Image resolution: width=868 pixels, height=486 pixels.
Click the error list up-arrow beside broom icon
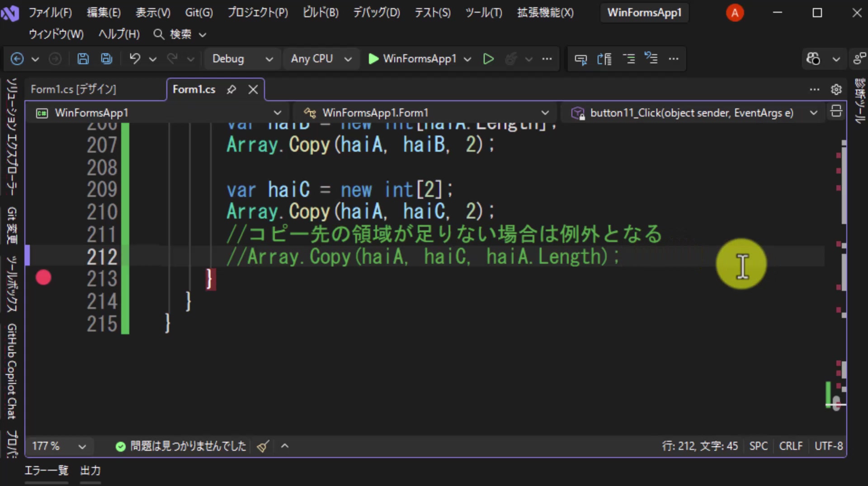pos(285,446)
